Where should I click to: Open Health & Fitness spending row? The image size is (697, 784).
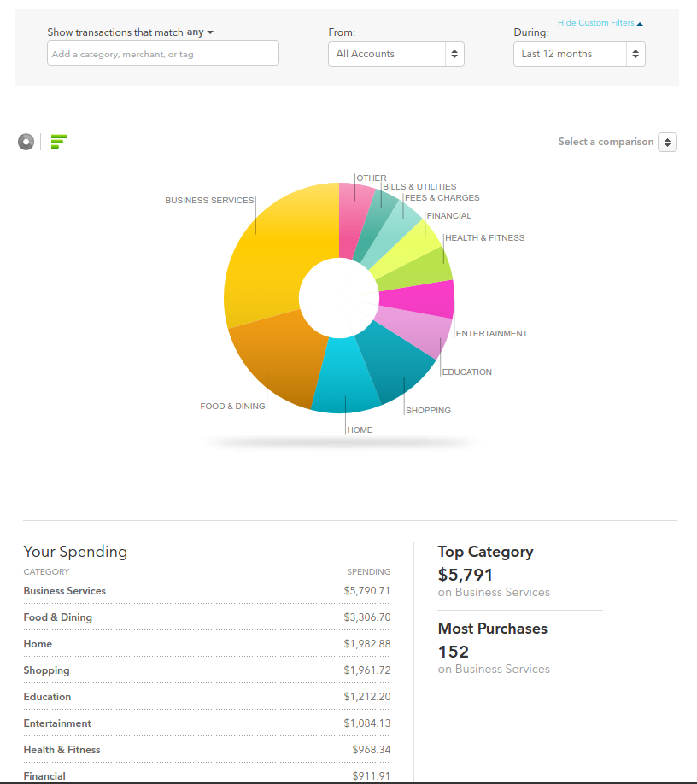tap(207, 750)
